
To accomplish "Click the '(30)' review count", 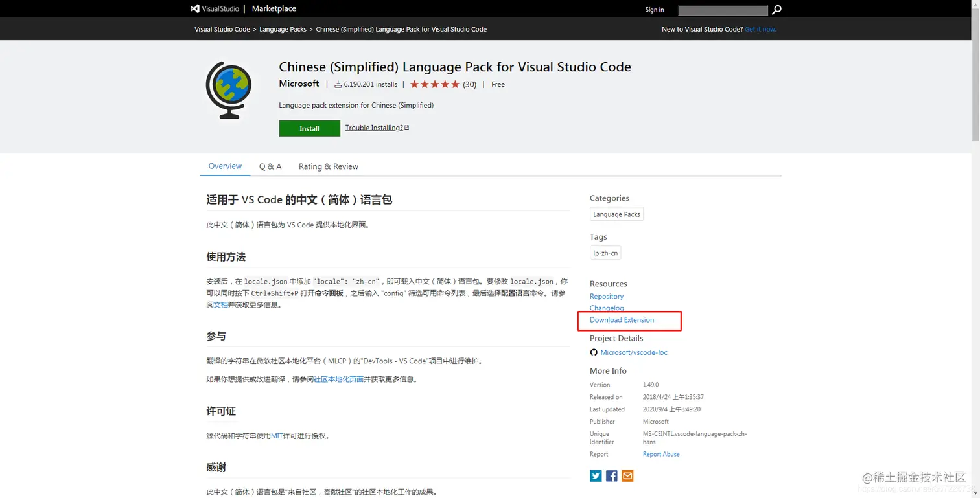I will 470,84.
